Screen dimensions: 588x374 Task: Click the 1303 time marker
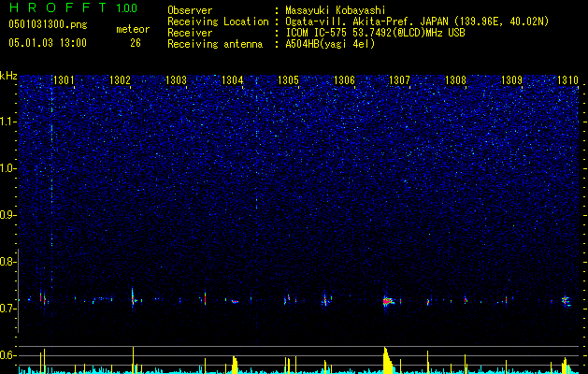(x=176, y=80)
